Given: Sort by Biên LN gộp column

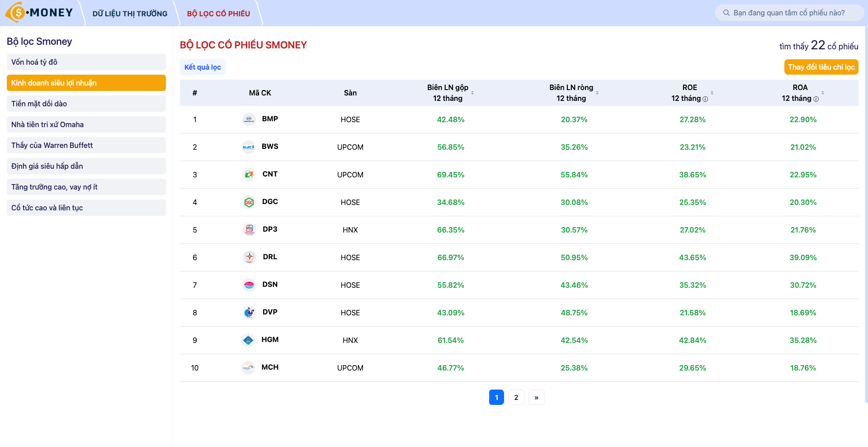Looking at the screenshot, I should (x=473, y=93).
